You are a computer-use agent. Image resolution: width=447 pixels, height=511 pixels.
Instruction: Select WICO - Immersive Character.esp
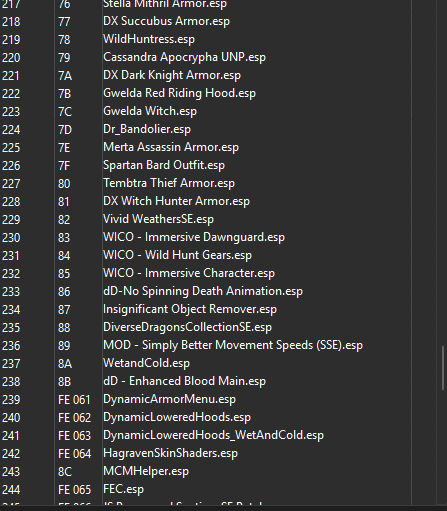point(189,273)
